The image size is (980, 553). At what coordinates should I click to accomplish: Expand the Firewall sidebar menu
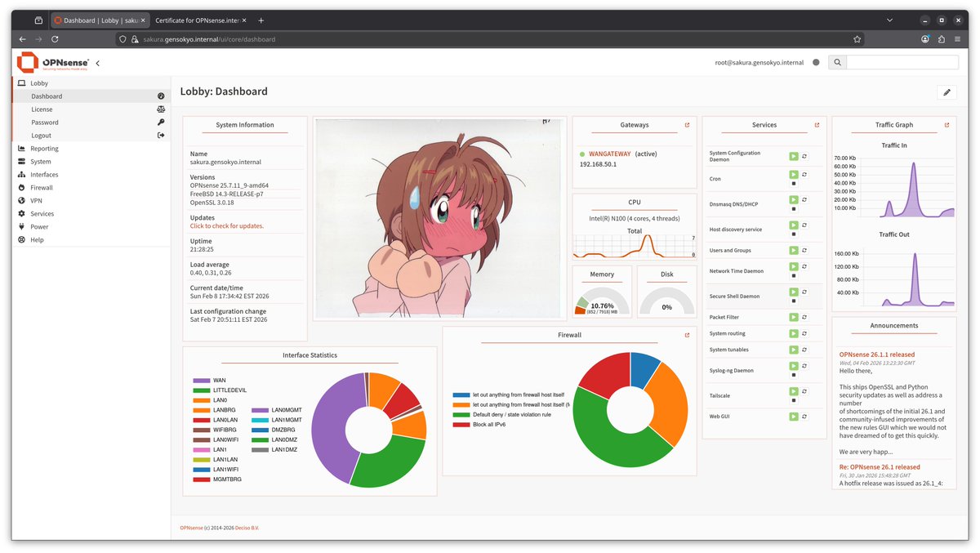pyautogui.click(x=90, y=188)
